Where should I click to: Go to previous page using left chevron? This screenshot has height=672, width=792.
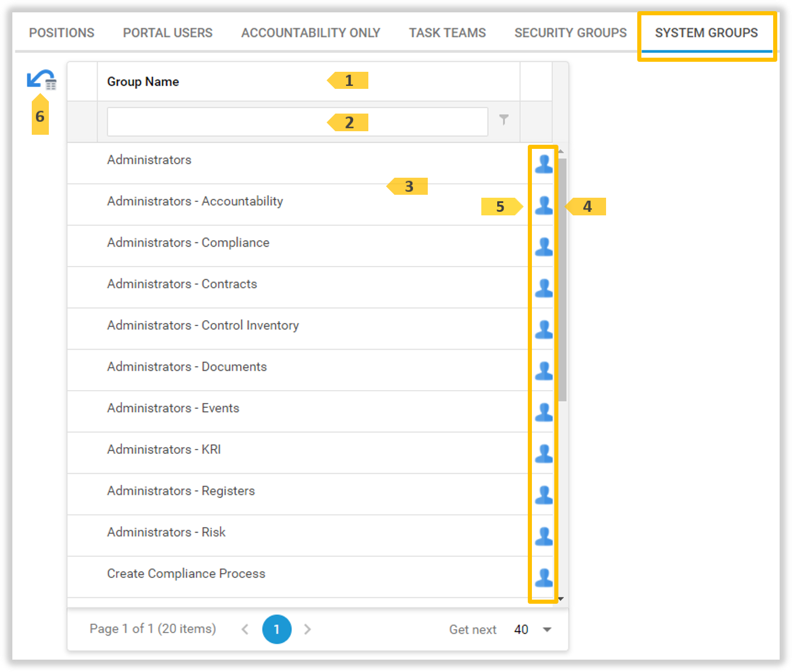click(245, 630)
